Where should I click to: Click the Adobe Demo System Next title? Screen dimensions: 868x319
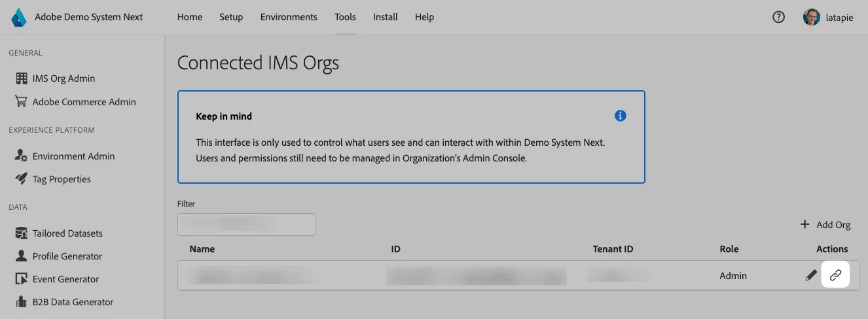[89, 17]
